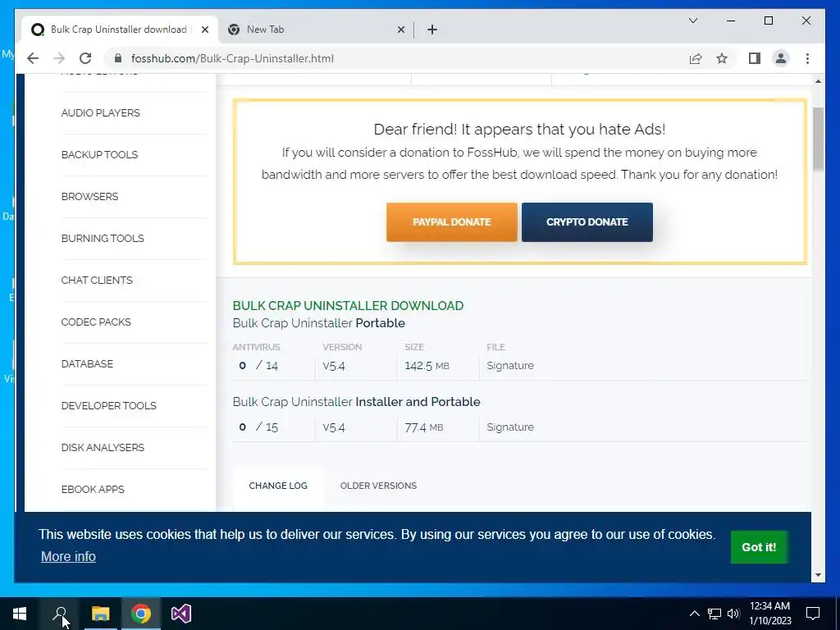840x630 pixels.
Task: Open the volume tray icon
Action: [733, 614]
